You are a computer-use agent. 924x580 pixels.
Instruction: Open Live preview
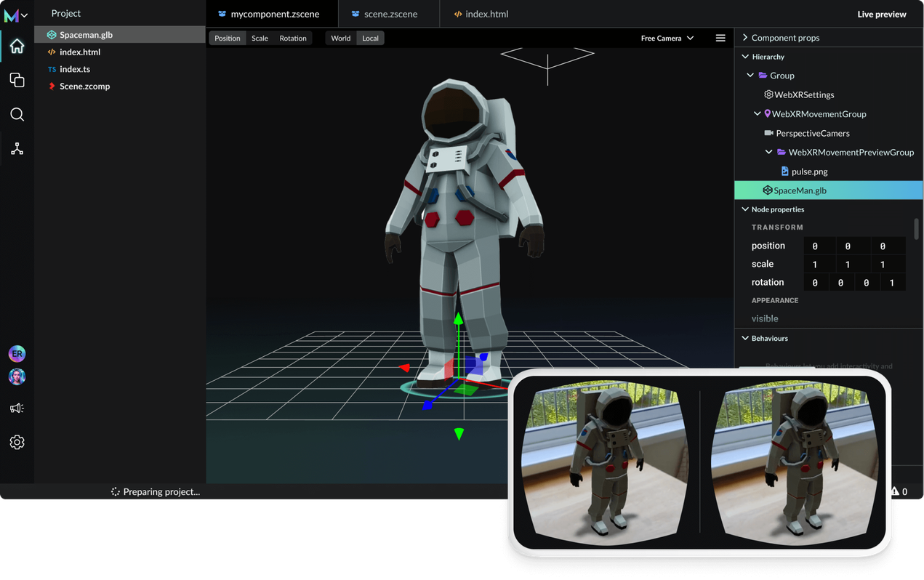[882, 13]
